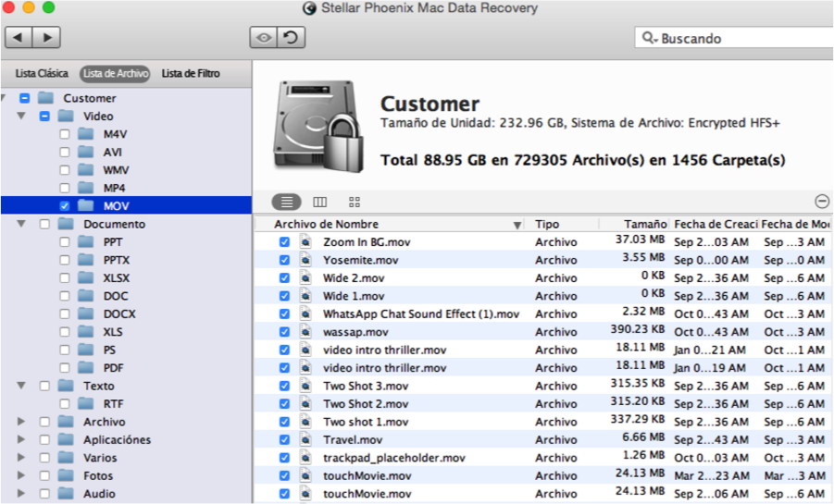The width and height of the screenshot is (834, 504).
Task: Click the file icon of wassap.mov
Action: point(305,332)
